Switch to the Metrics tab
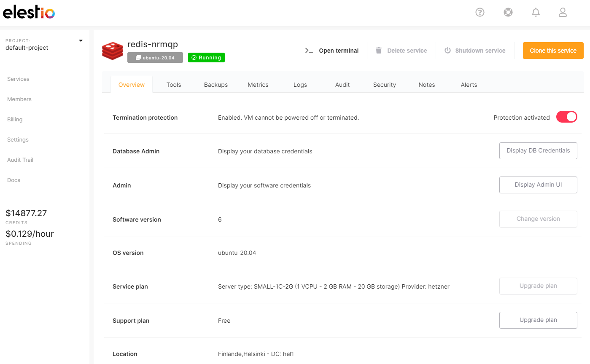 point(258,85)
